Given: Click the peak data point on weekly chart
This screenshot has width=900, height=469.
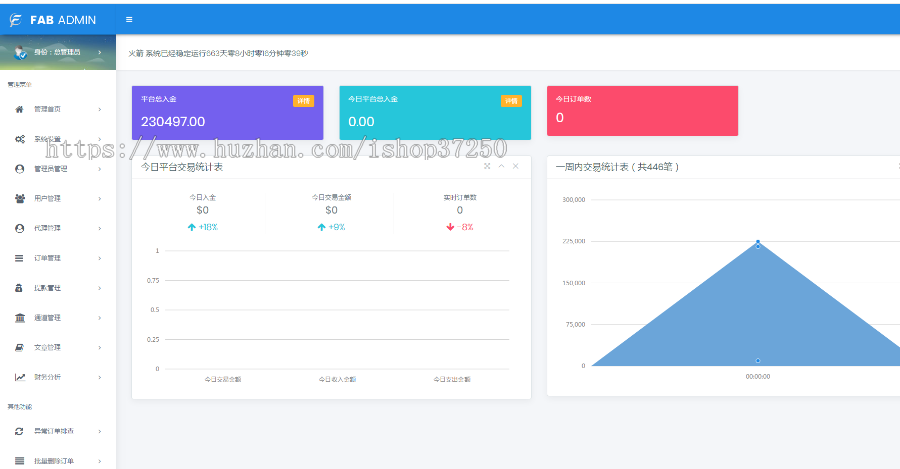Looking at the screenshot, I should pyautogui.click(x=758, y=242).
